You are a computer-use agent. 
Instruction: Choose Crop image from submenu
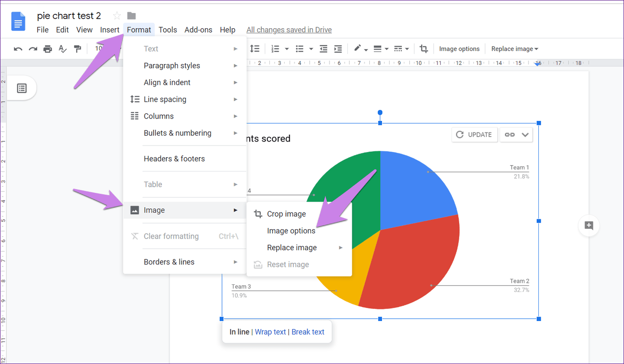point(299,214)
